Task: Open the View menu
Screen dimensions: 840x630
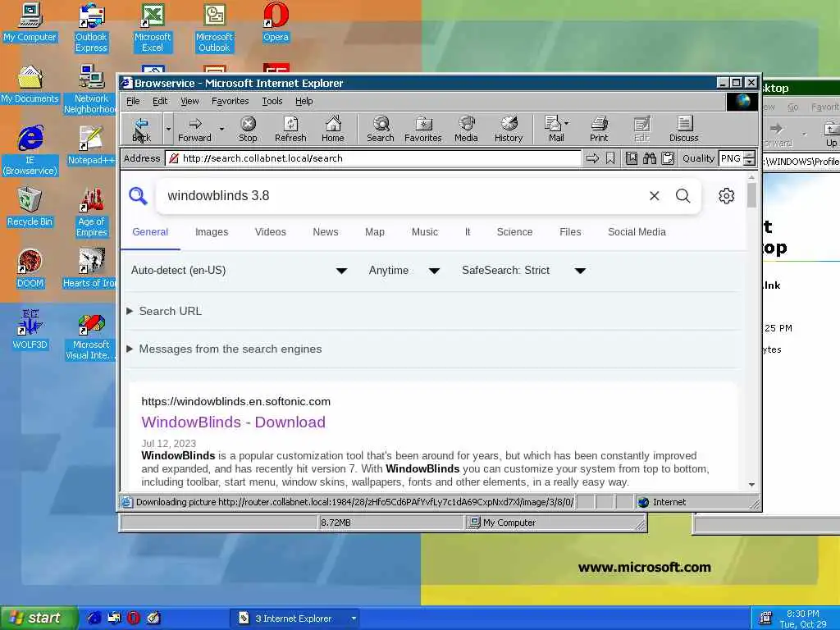Action: point(189,101)
